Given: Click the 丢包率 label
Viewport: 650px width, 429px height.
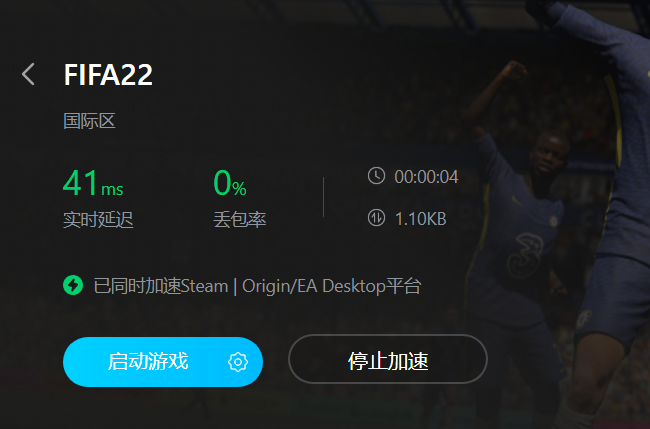Looking at the screenshot, I should pyautogui.click(x=240, y=219).
